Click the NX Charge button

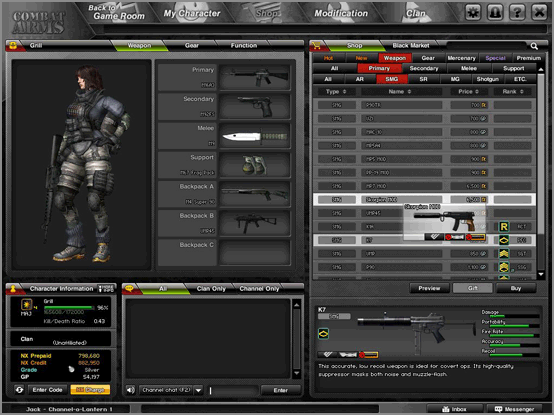point(90,390)
